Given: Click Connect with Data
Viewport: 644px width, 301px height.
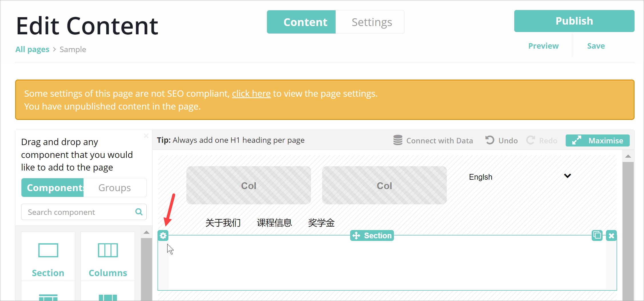Looking at the screenshot, I should [x=433, y=140].
